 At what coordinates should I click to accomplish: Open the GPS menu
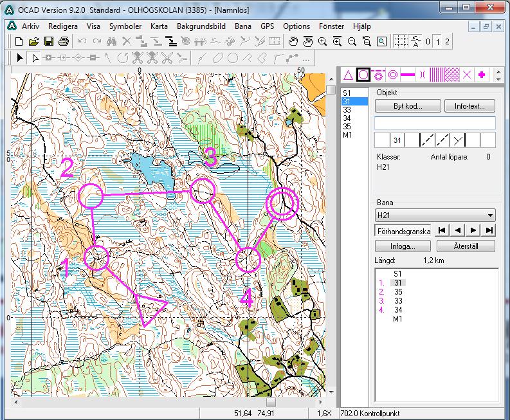[x=267, y=26]
